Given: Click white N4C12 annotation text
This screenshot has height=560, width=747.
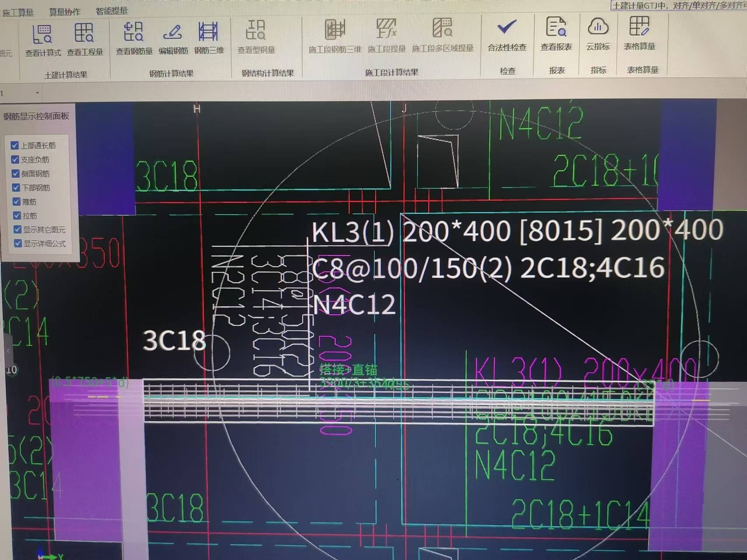Looking at the screenshot, I should [354, 304].
